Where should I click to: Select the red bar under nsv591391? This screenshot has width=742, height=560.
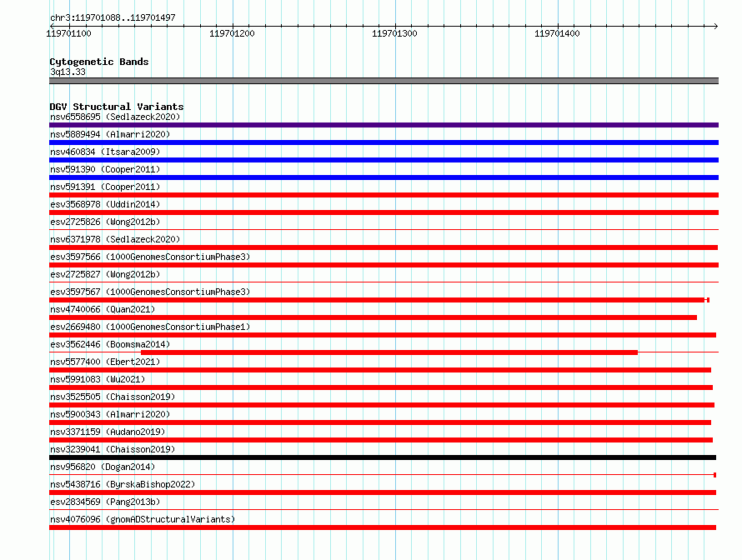[x=384, y=195]
